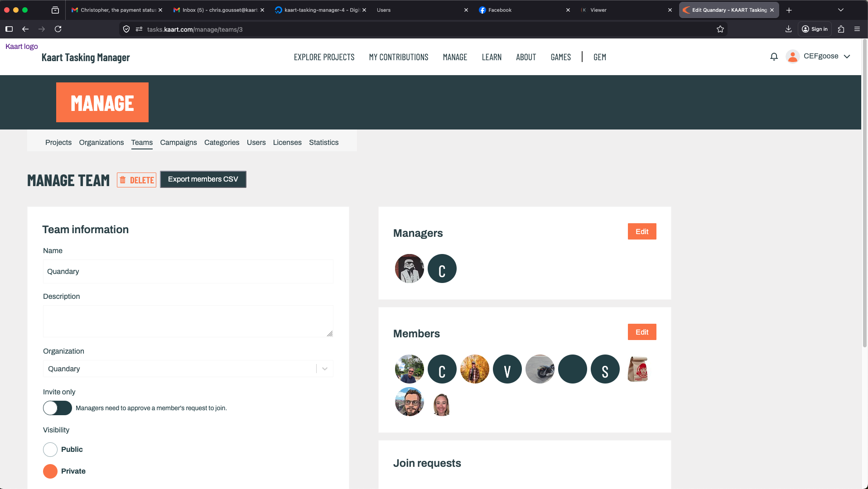Click inside the team Name field
868x489 pixels.
(x=188, y=271)
